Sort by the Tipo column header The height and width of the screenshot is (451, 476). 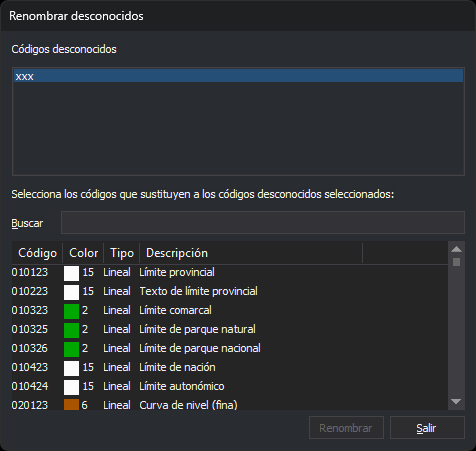click(x=122, y=253)
